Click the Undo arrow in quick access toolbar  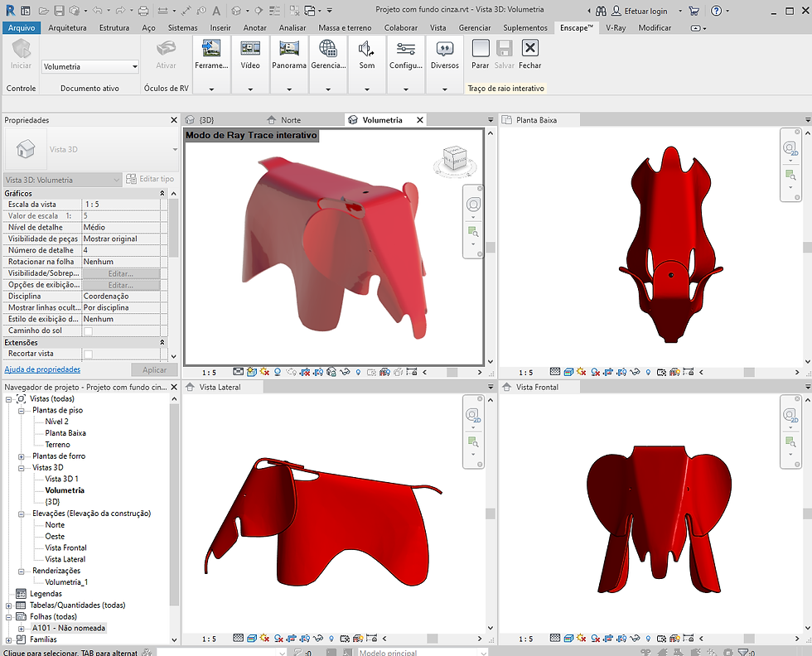[97, 11]
